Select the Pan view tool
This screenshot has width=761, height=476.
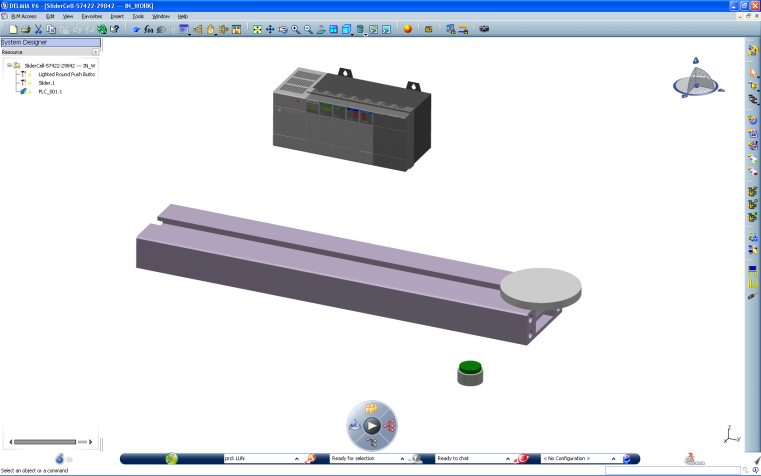coord(270,30)
